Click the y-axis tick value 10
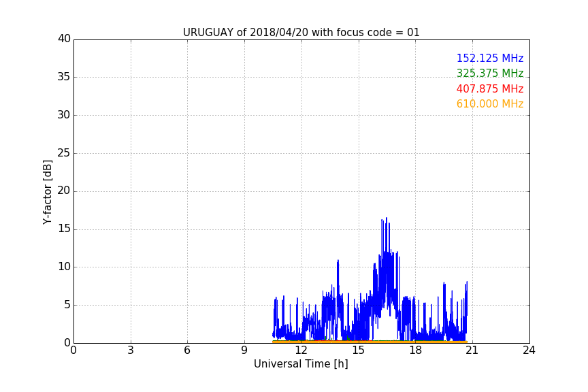Screen dimensions: 588x392 tap(64, 267)
